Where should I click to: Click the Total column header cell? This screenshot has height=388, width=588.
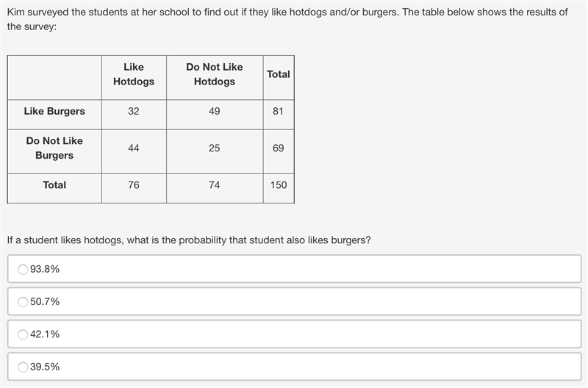279,78
